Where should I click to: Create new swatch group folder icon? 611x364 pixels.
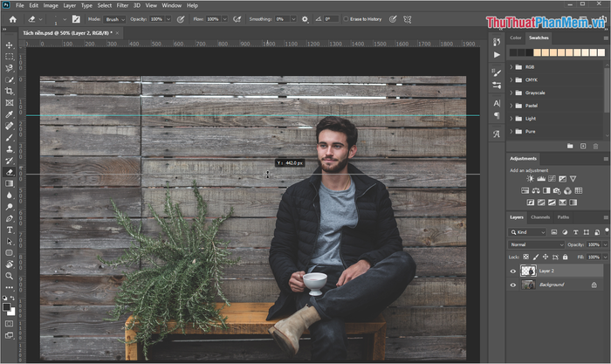click(x=570, y=146)
